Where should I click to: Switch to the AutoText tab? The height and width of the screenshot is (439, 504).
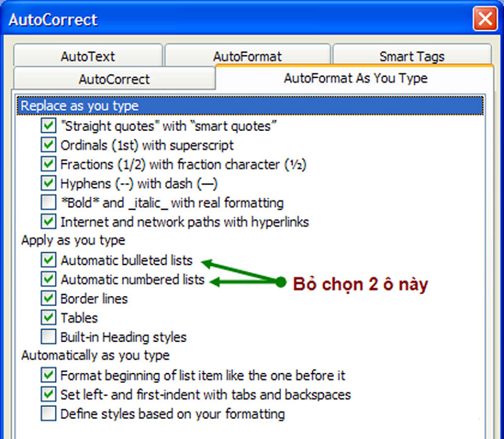point(87,57)
